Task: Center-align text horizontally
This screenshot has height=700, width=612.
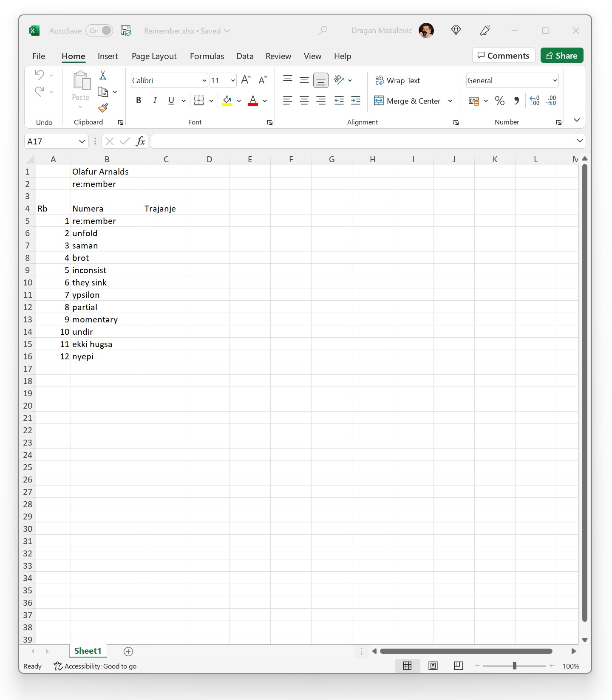Action: pos(304,101)
